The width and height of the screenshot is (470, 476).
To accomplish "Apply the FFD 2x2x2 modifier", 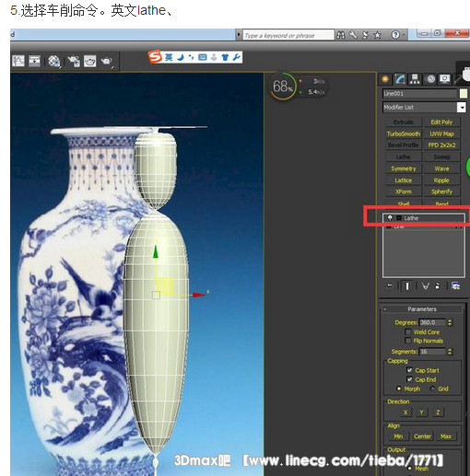I will click(x=441, y=145).
